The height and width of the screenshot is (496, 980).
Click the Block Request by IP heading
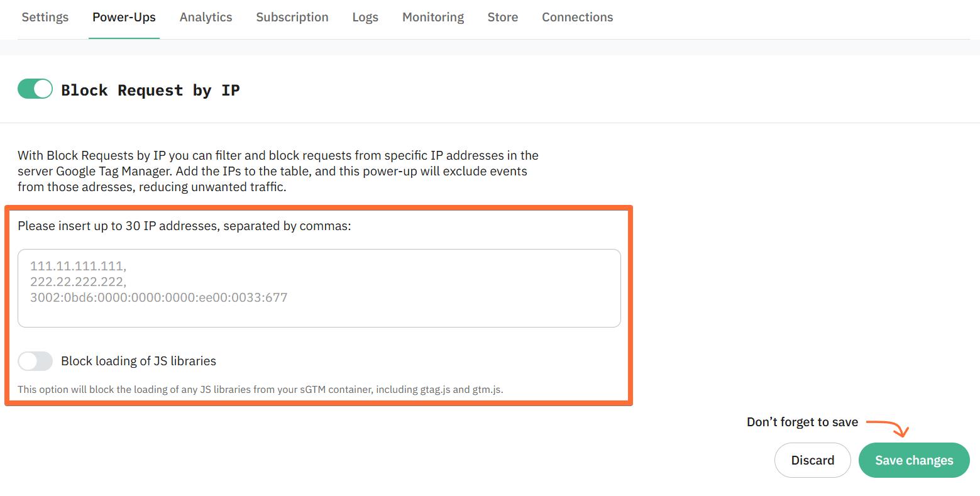point(150,90)
